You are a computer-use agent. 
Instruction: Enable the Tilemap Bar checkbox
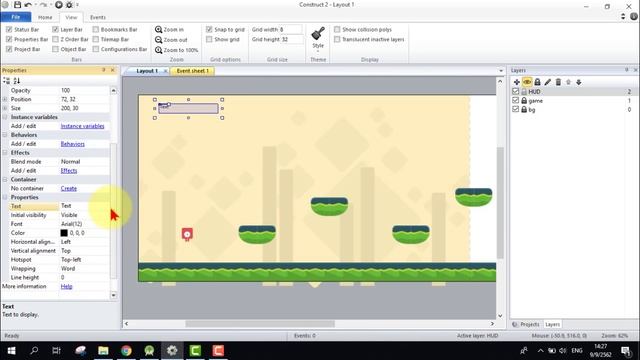(x=96, y=39)
